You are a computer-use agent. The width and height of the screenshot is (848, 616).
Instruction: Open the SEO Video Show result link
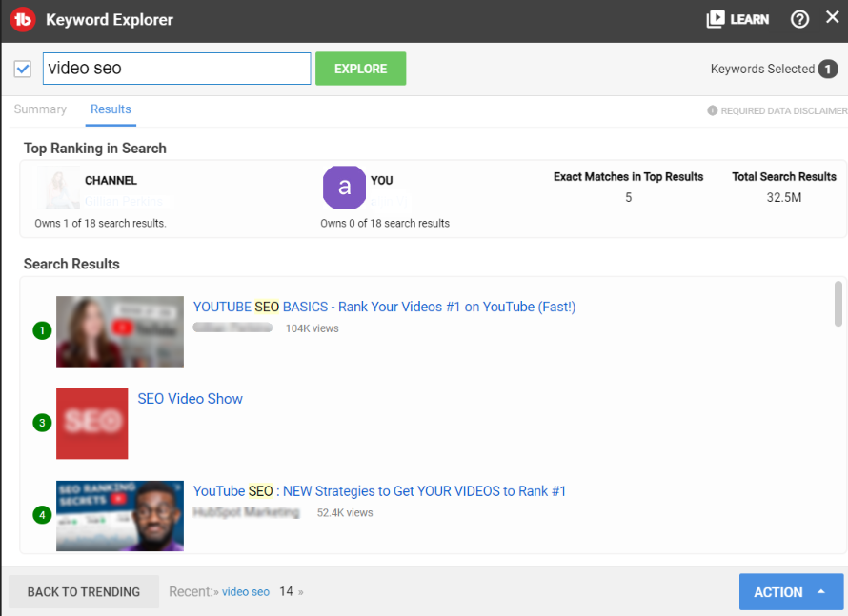click(x=190, y=398)
